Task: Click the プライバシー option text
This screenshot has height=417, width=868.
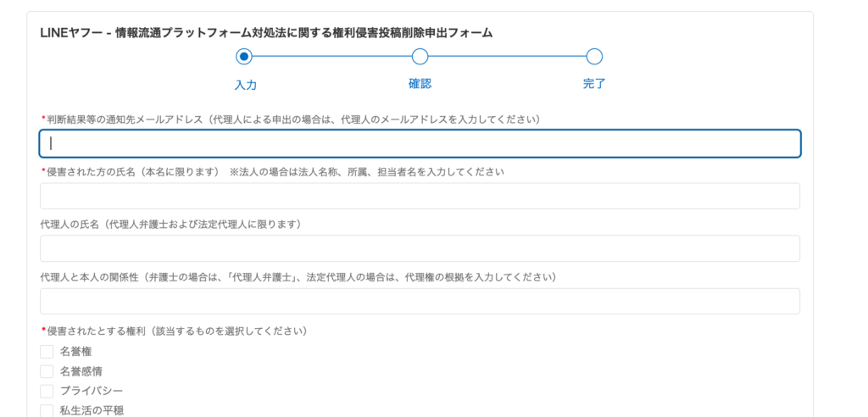Action: point(92,391)
